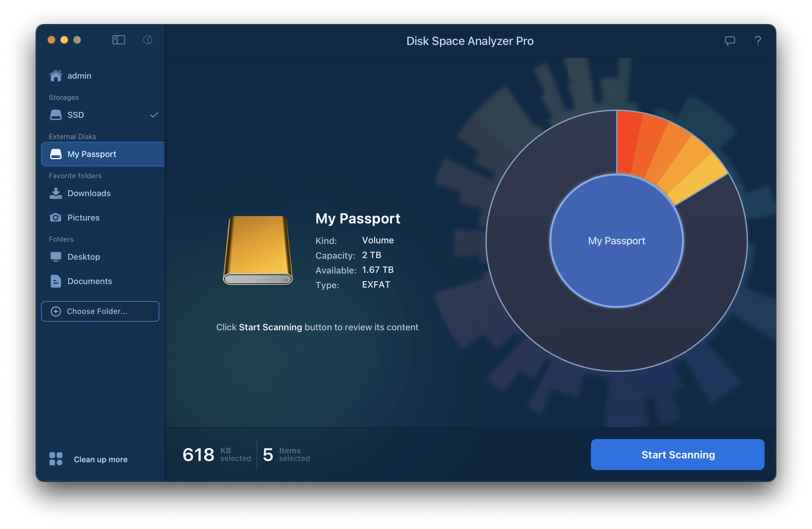
Task: Click the Volume kind value
Action: tap(378, 240)
